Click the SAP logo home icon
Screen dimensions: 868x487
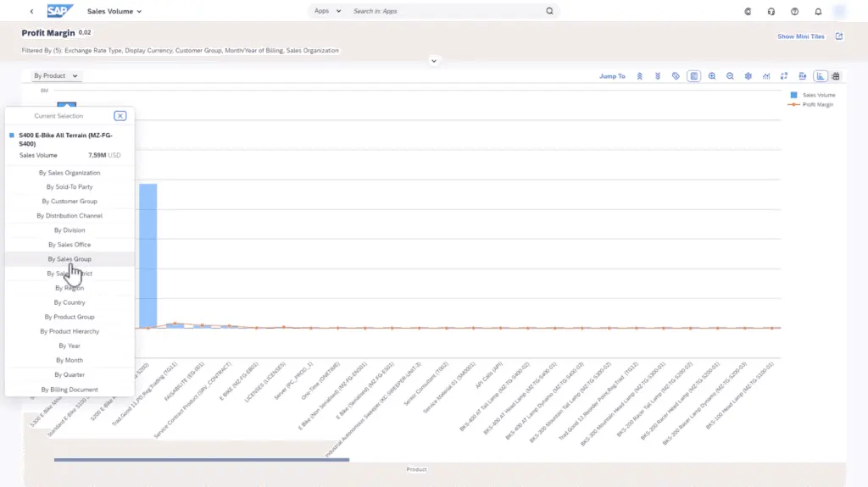(x=60, y=11)
